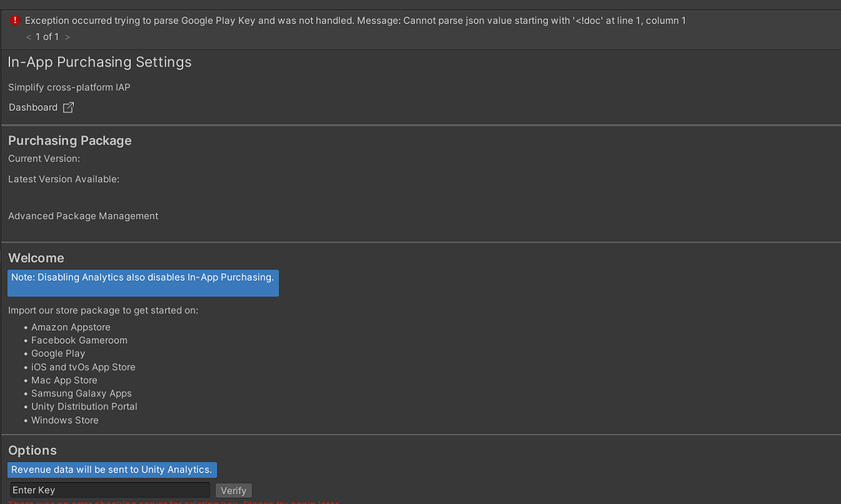Select the iOS and tvOs App Store entry
This screenshot has height=504, width=841.
coord(83,367)
